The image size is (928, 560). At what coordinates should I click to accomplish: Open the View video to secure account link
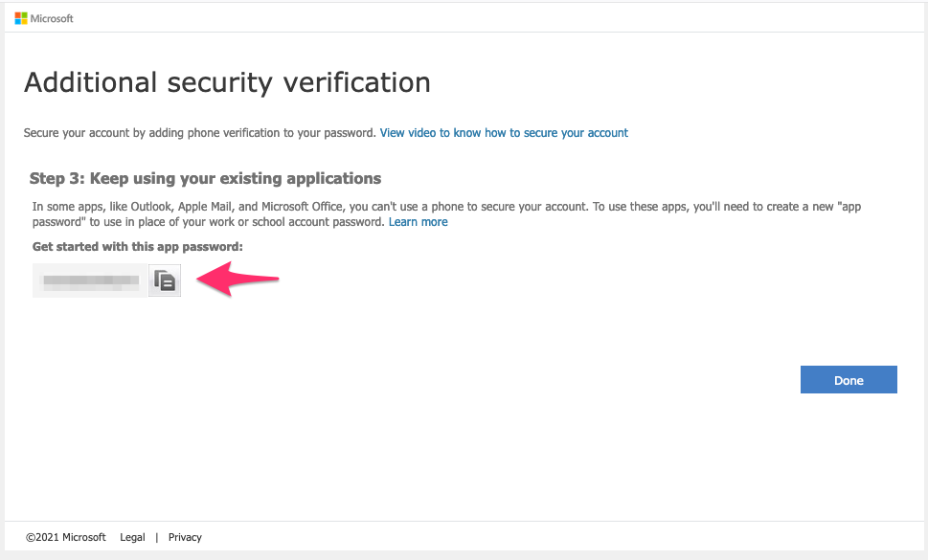click(x=504, y=133)
